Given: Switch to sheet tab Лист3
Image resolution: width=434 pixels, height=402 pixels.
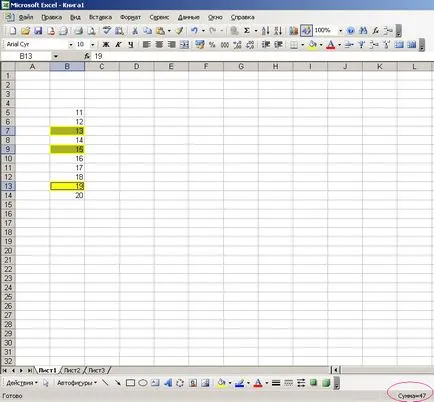Looking at the screenshot, I should click(96, 370).
